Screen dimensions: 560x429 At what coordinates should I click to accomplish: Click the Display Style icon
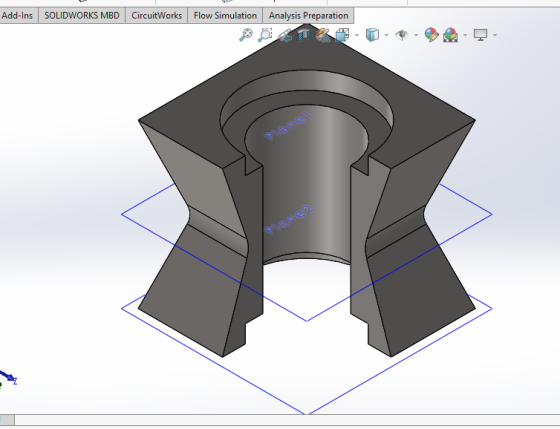(372, 35)
